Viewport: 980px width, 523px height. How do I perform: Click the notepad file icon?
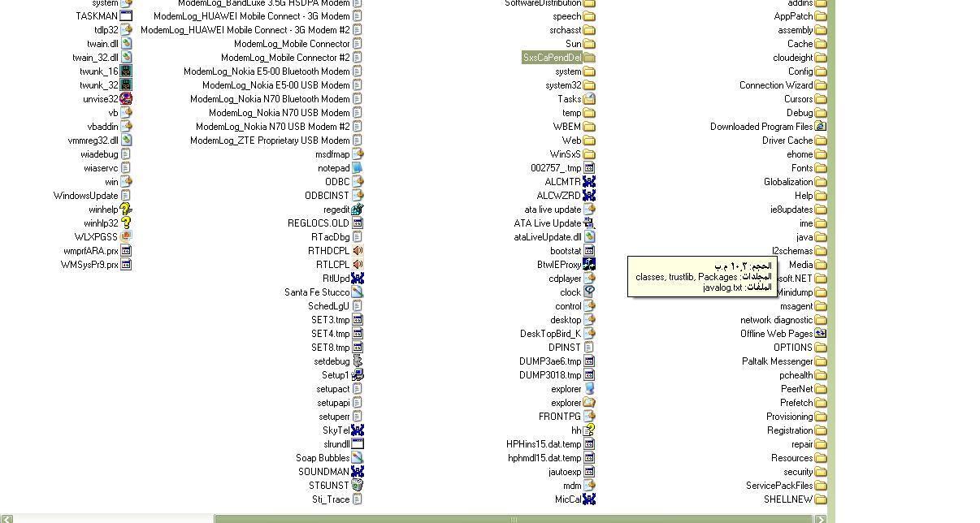(357, 168)
